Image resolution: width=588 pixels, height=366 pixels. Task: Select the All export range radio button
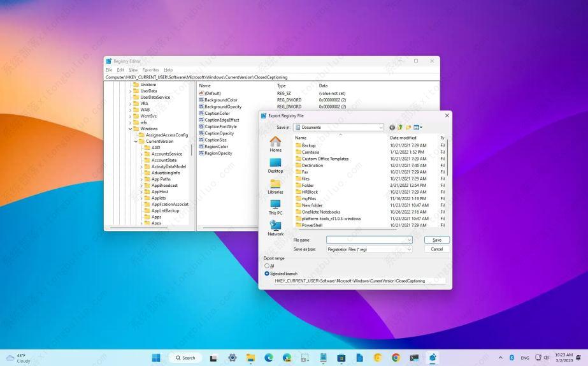tap(267, 266)
